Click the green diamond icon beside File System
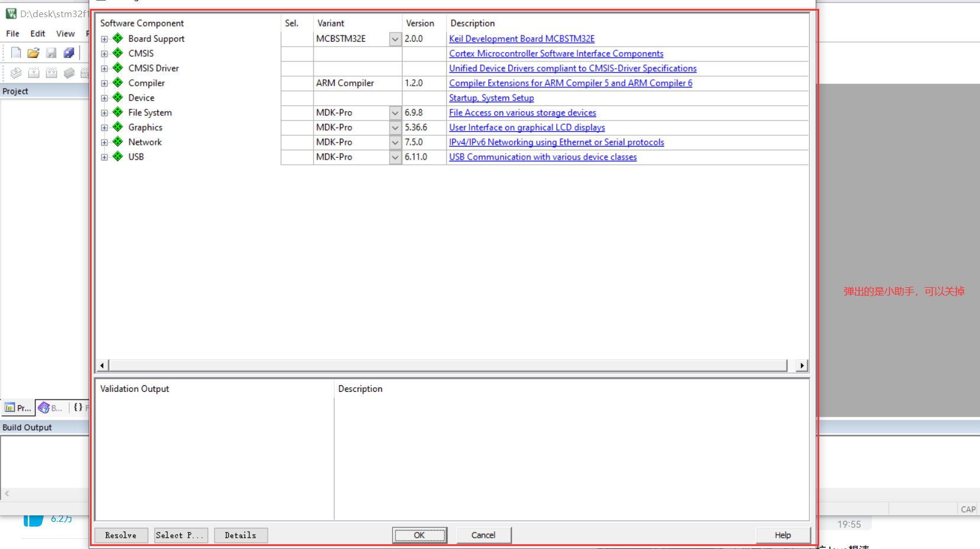Screen dimensions: 980x549 pyautogui.click(x=118, y=112)
